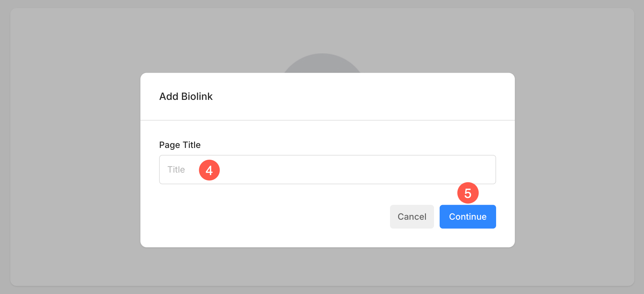Click the Page Title label
The image size is (644, 294).
tap(180, 145)
